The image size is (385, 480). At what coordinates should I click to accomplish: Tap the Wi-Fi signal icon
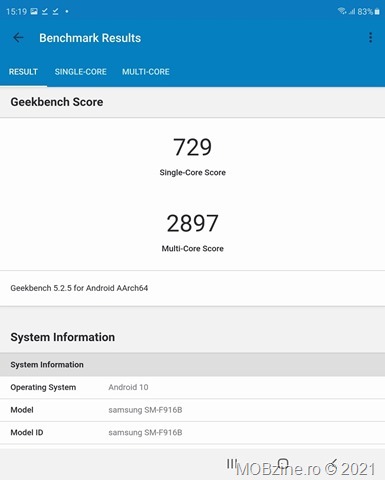coord(342,11)
